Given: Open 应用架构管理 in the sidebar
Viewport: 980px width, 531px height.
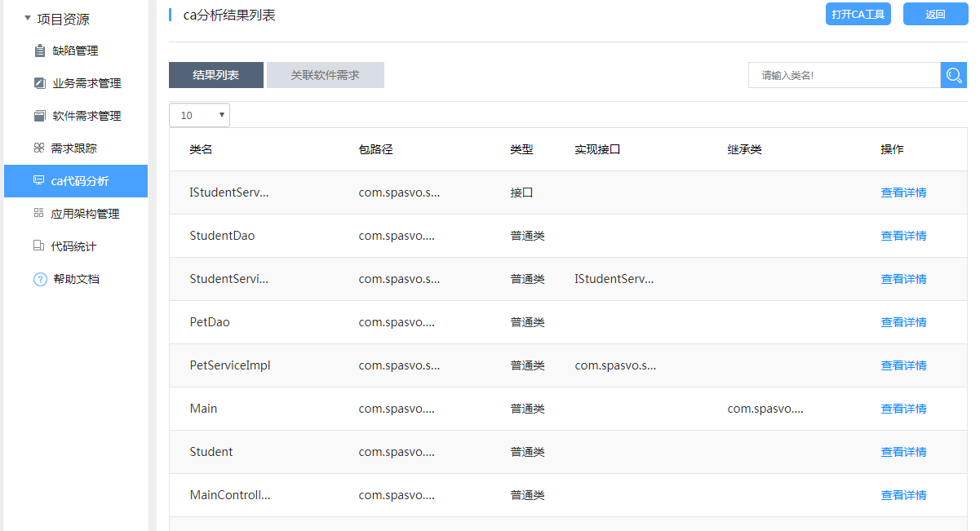Looking at the screenshot, I should pos(85,214).
